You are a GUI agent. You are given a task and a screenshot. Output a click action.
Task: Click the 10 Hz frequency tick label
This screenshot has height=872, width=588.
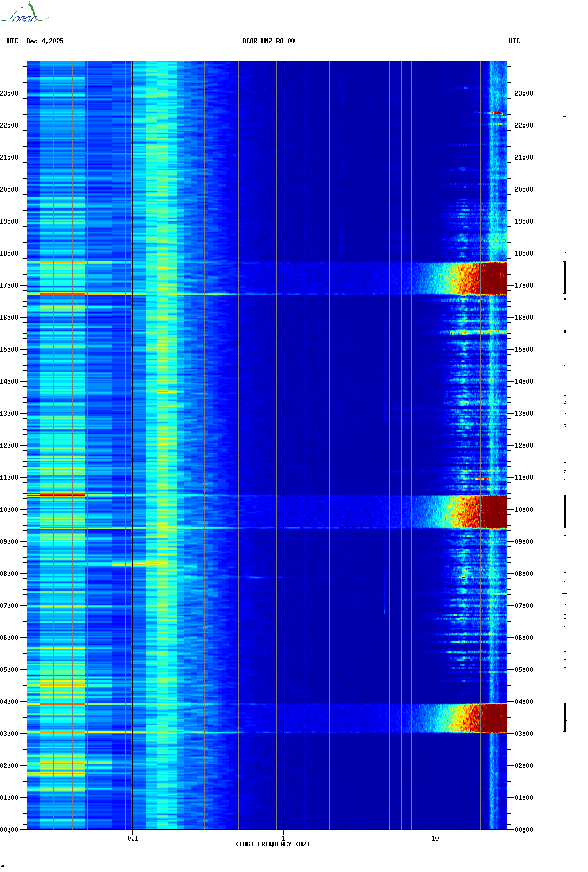coord(435,838)
